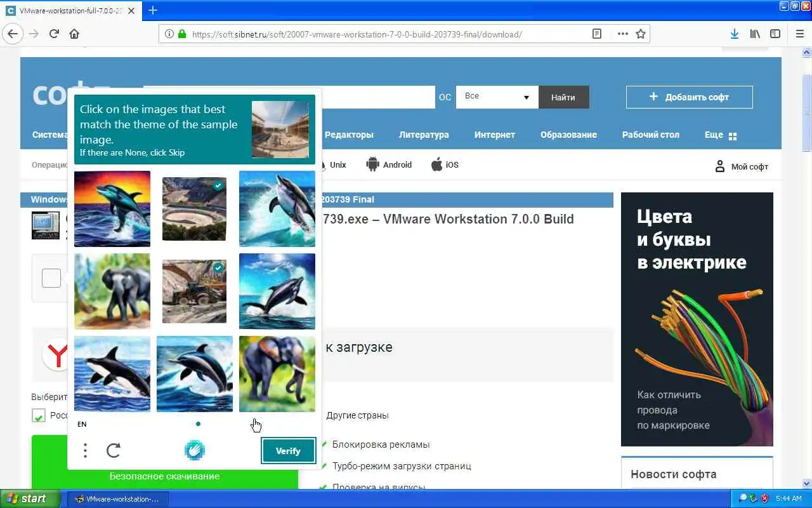Select the Android platform icon
Screen dimensions: 812x508
(372, 164)
